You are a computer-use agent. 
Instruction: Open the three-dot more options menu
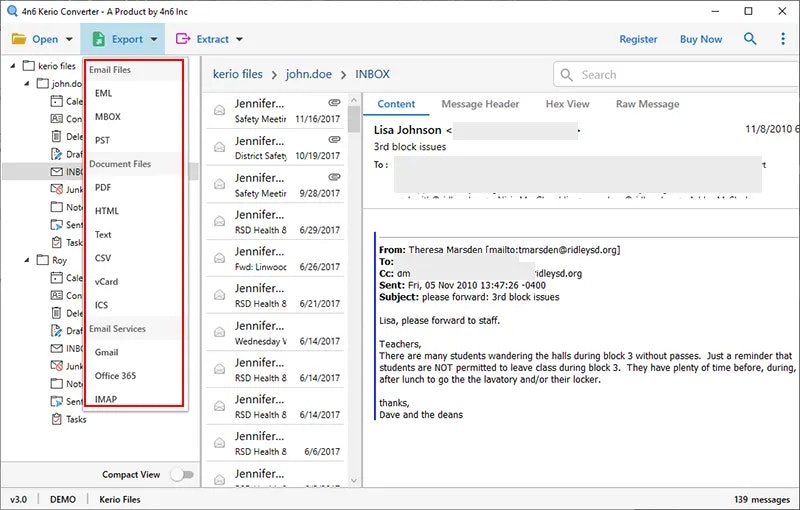(x=783, y=39)
